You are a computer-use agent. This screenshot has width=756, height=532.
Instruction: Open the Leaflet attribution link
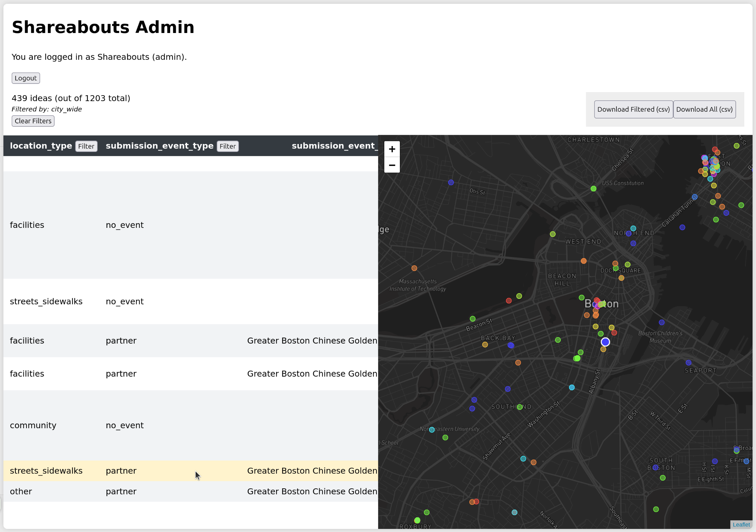click(x=741, y=524)
